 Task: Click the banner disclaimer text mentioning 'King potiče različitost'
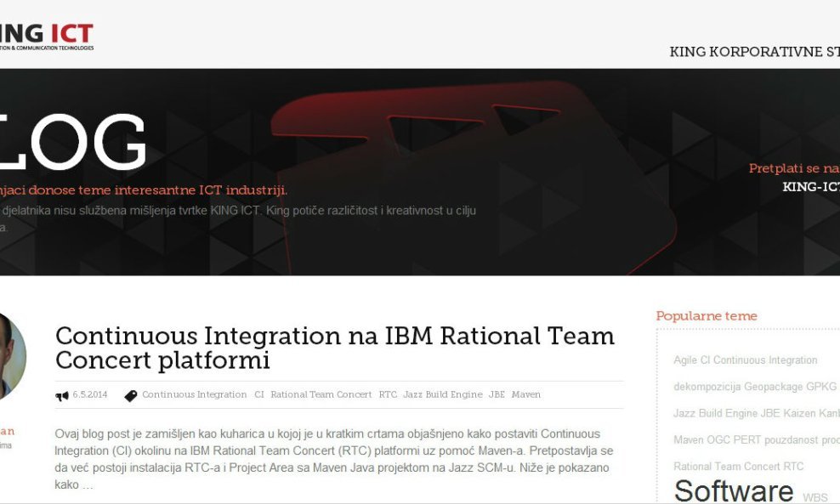pos(238,218)
